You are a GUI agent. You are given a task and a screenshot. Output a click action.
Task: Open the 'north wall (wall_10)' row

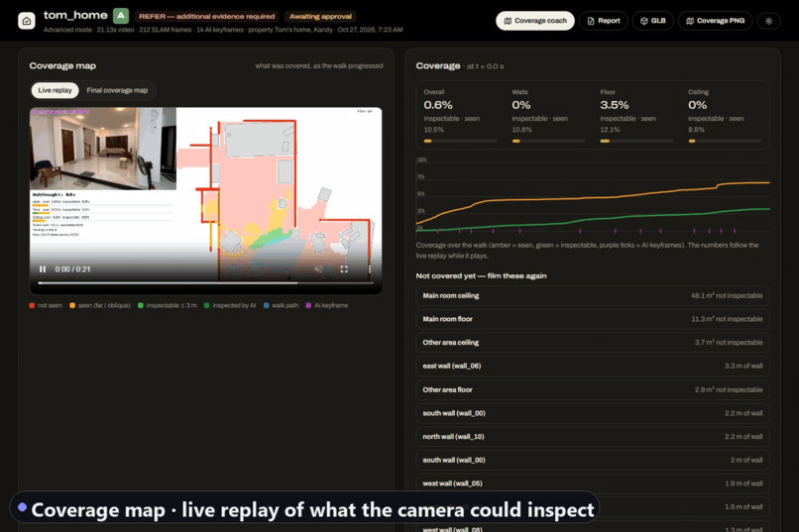click(592, 437)
